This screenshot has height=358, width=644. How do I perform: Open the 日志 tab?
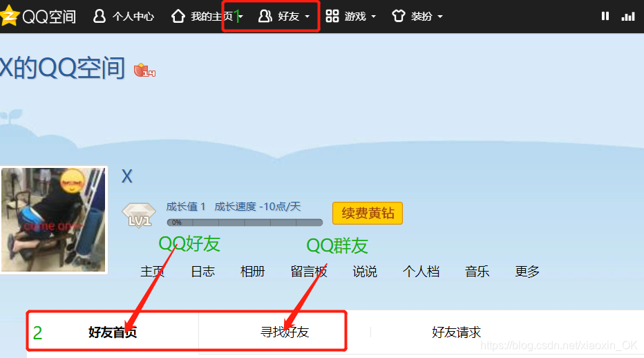click(203, 272)
